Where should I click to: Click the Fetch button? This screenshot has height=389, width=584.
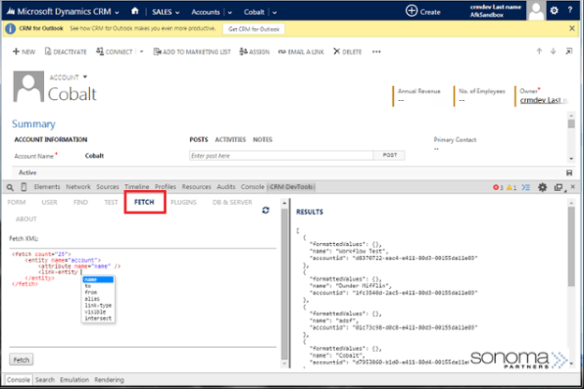click(x=21, y=360)
